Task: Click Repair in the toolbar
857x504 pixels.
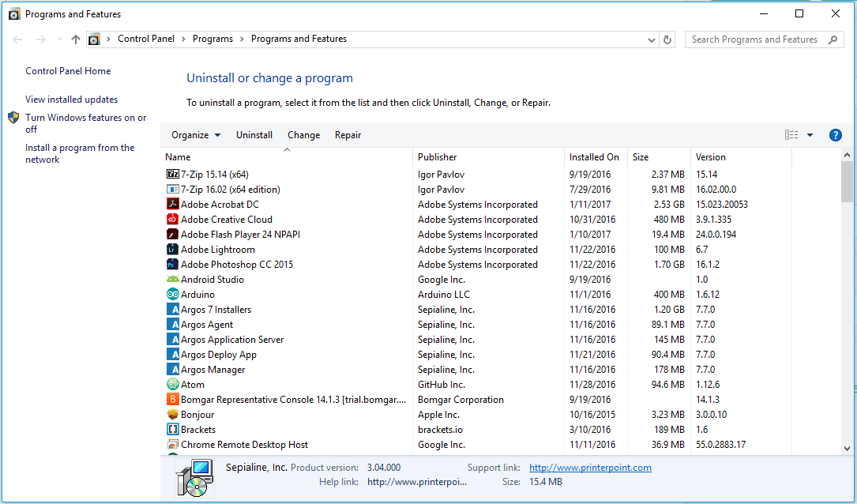Action: (x=348, y=135)
